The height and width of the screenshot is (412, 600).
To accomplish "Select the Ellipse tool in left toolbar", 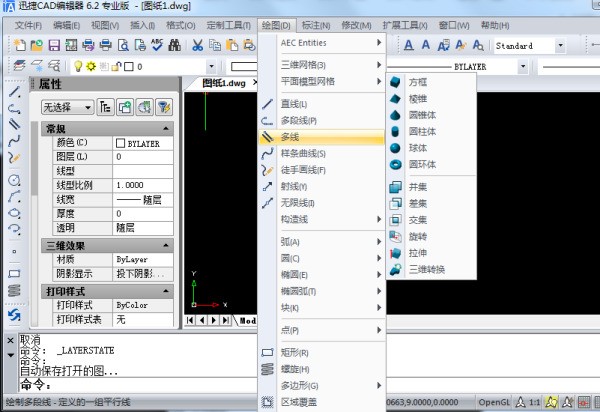I will click(x=15, y=213).
